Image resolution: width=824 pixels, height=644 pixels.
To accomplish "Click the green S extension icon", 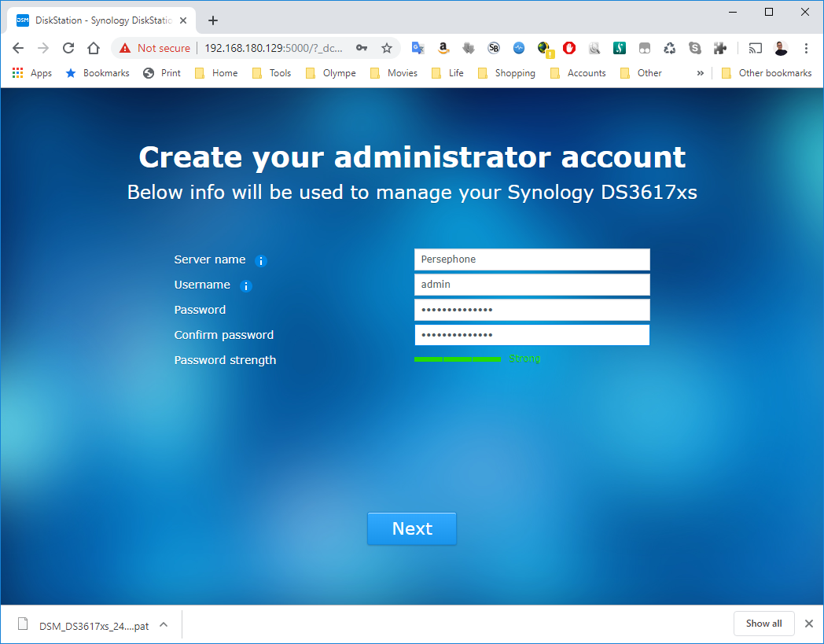I will click(620, 49).
